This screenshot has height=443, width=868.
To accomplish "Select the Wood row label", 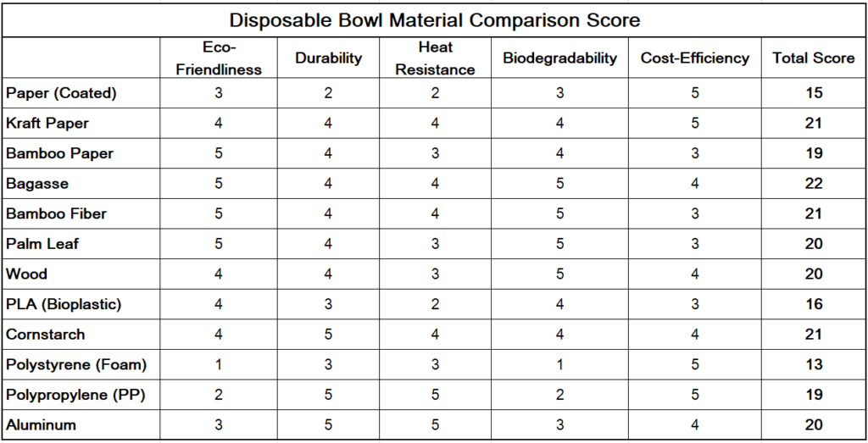I will pyautogui.click(x=27, y=274).
